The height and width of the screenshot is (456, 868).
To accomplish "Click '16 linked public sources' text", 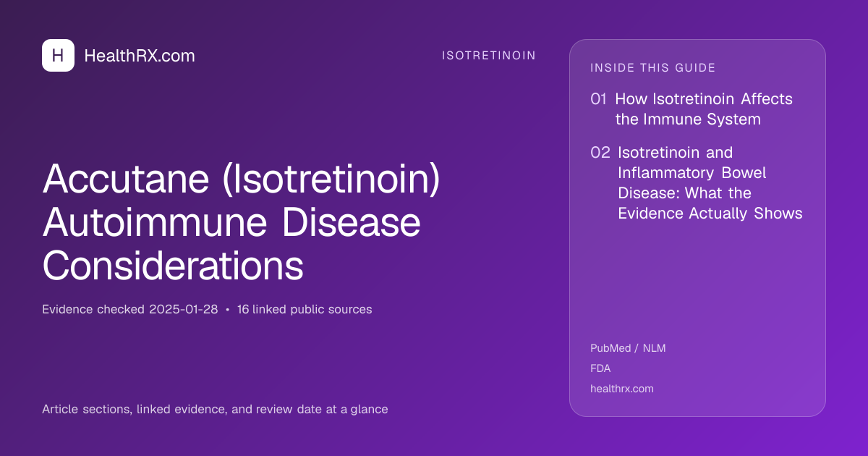I will [305, 310].
